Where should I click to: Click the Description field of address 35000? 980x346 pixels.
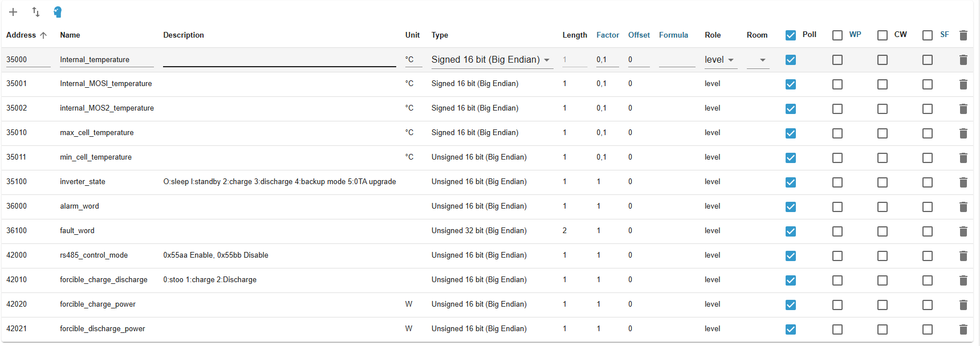point(279,60)
